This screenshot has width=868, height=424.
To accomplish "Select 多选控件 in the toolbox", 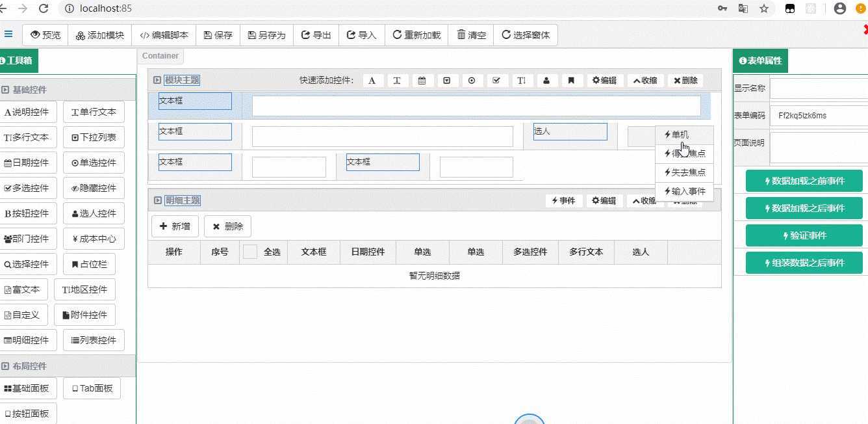I will (x=27, y=188).
